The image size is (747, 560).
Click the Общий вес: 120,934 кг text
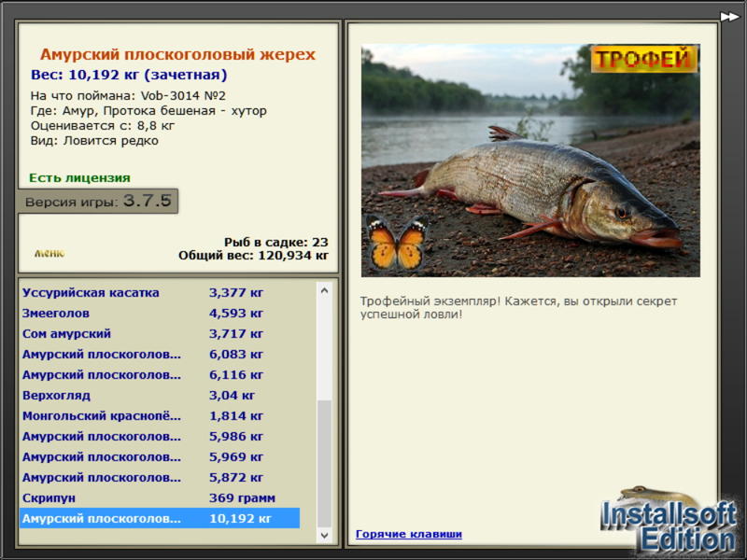253,255
